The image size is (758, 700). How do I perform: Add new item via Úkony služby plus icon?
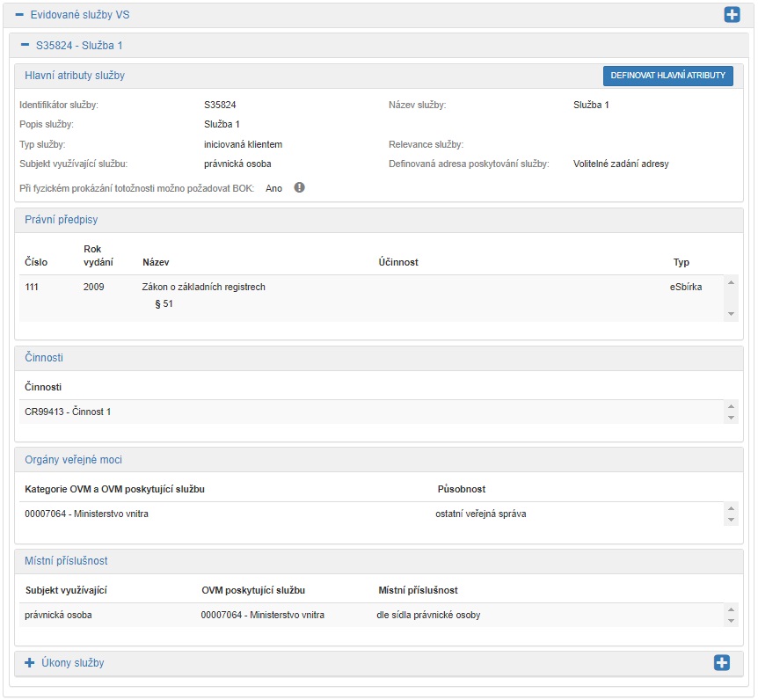pos(722,663)
